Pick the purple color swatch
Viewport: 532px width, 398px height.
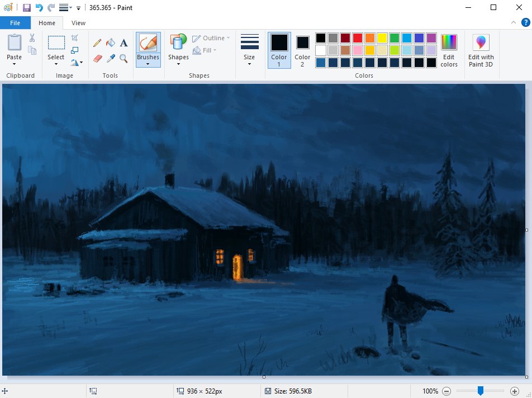[x=431, y=37]
